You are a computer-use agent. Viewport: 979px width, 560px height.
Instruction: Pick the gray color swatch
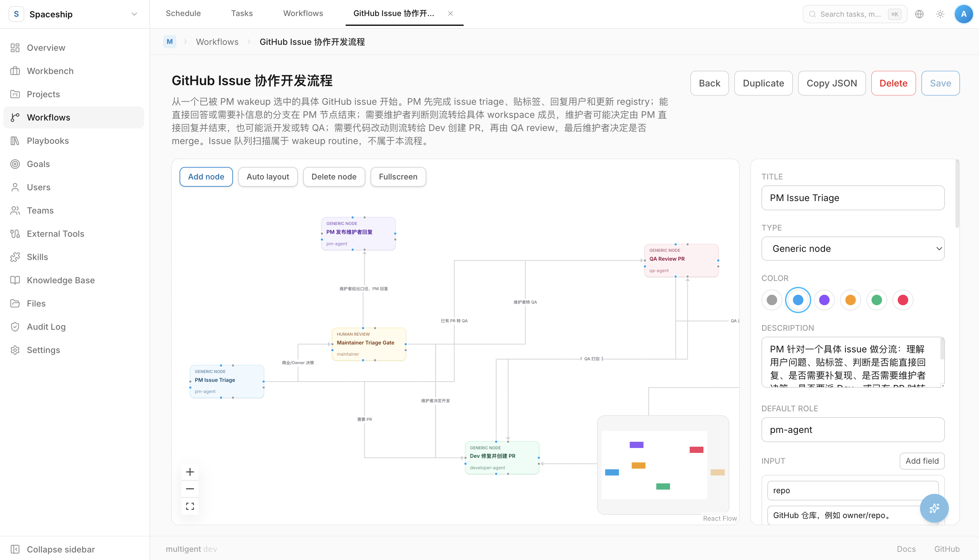(x=772, y=300)
